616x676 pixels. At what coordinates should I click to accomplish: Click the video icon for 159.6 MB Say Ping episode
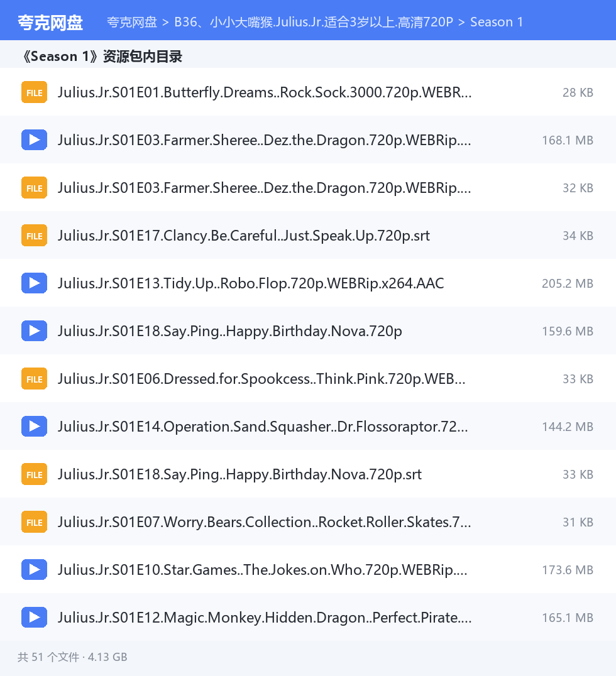coord(34,331)
